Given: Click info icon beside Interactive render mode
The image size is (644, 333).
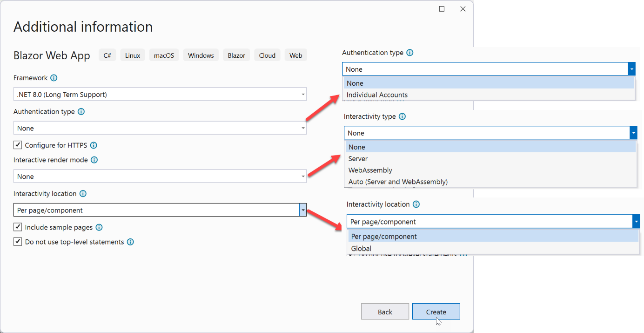Looking at the screenshot, I should coord(94,160).
